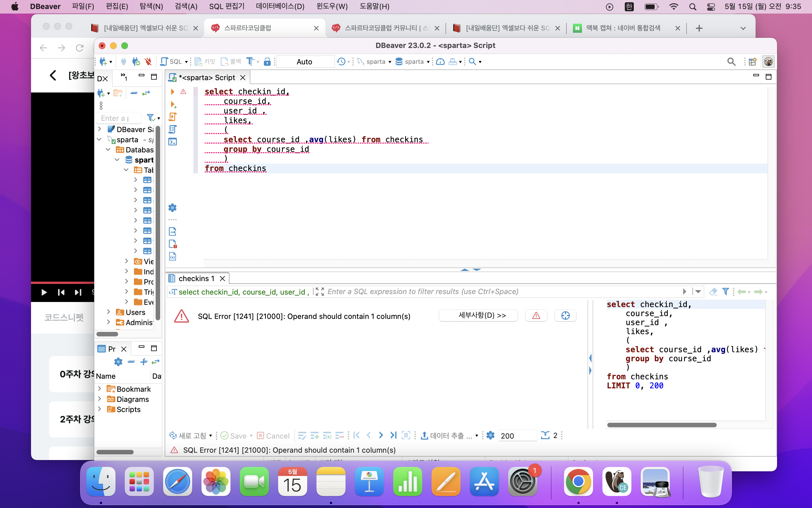The height and width of the screenshot is (508, 812).
Task: Click the Cancel button in results toolbar
Action: point(273,435)
